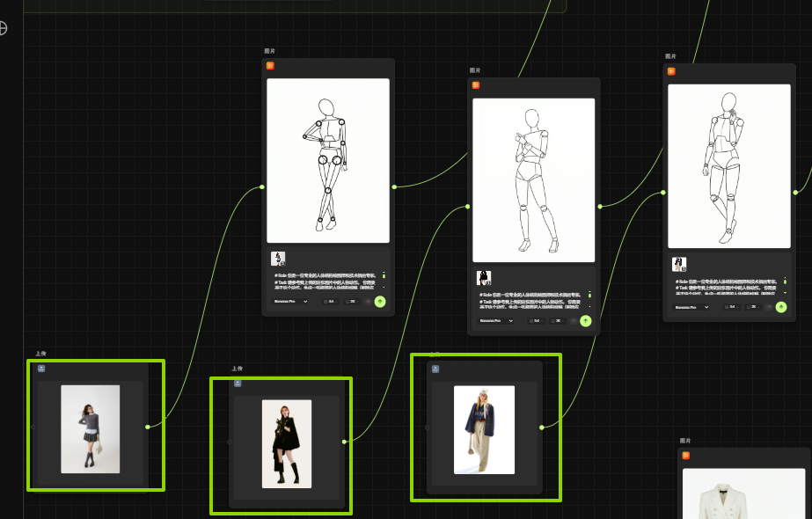Toggle the gray switch in middle sketch node
The height and width of the screenshot is (519, 812).
click(x=573, y=321)
